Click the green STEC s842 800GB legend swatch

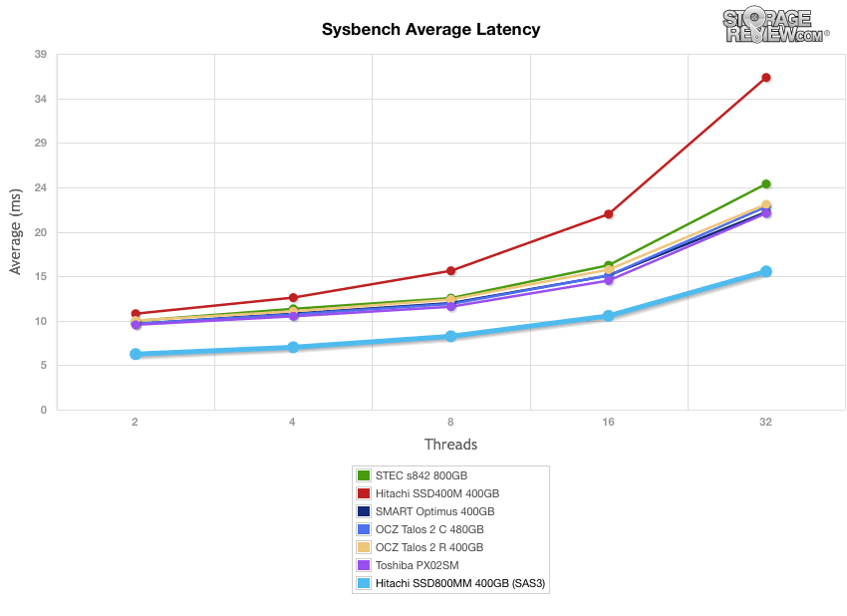click(x=364, y=475)
